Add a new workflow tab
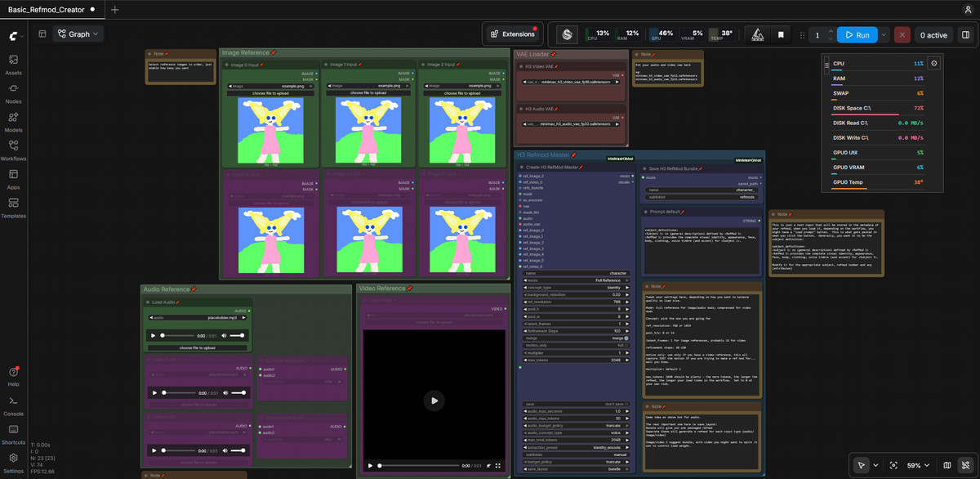The image size is (980, 479). click(x=115, y=9)
